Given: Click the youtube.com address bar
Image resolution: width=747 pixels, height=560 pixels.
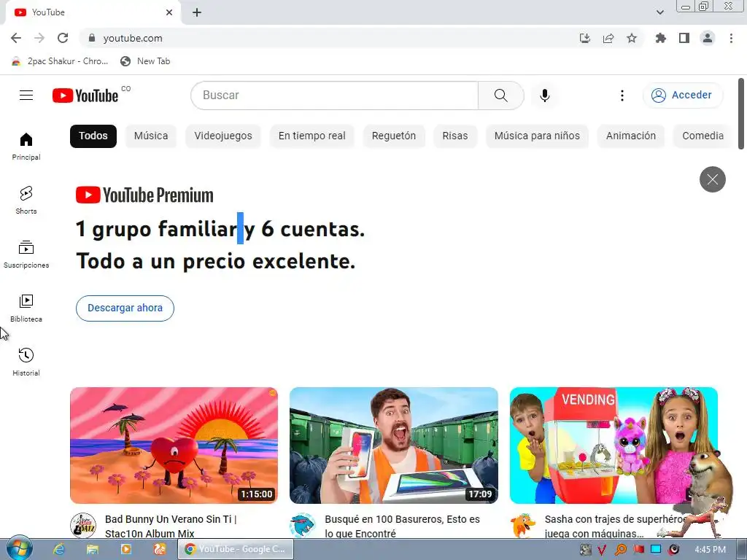Looking at the screenshot, I should point(333,38).
